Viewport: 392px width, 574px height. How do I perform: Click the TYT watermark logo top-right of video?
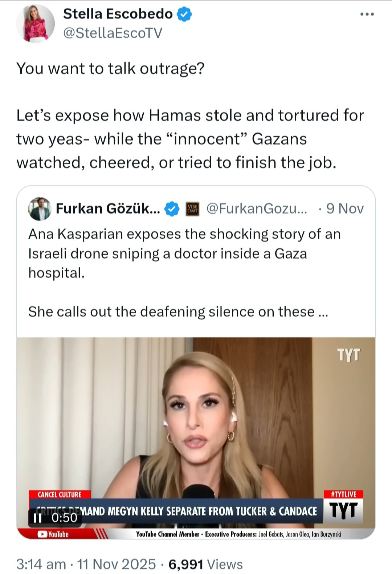348,355
